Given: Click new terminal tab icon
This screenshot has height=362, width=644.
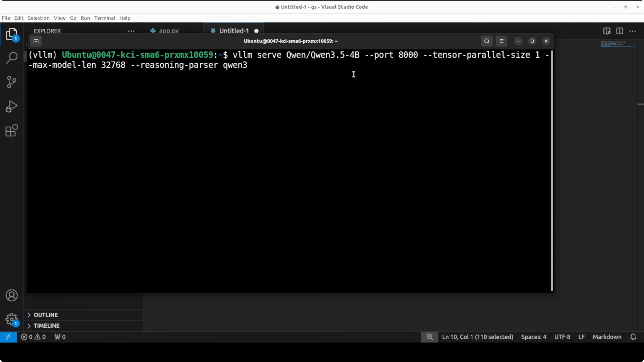Looking at the screenshot, I should [x=36, y=41].
